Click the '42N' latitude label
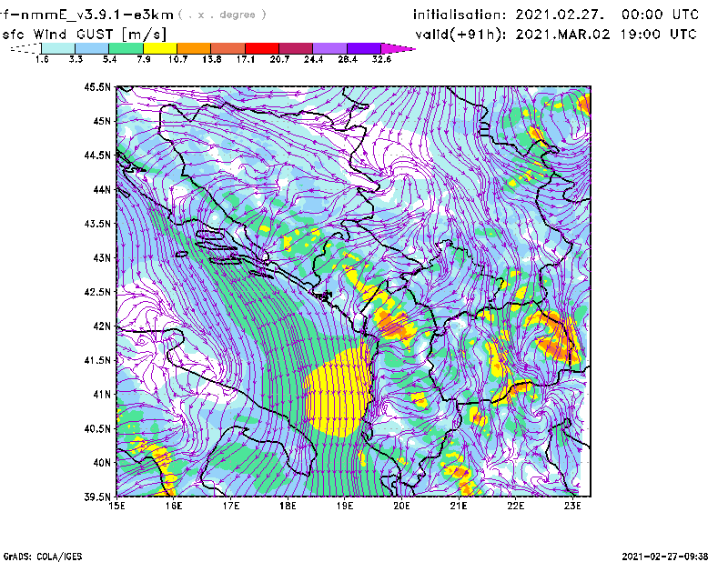The height and width of the screenshot is (562, 728). point(102,326)
